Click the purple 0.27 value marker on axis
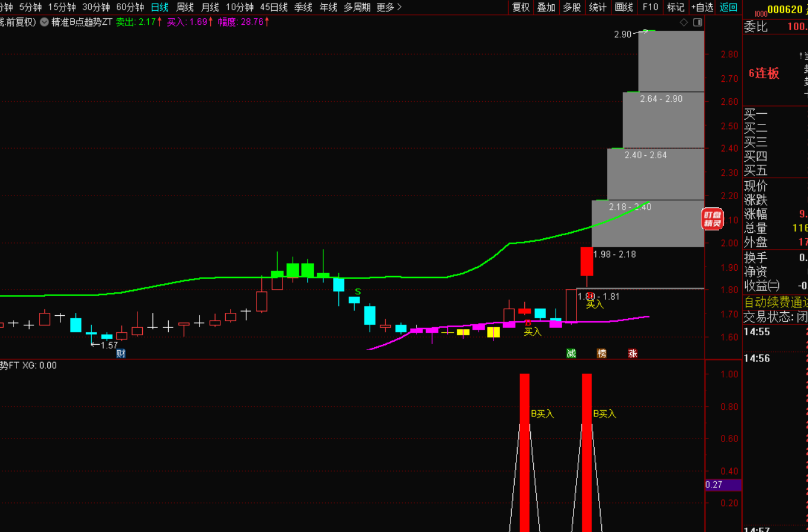The width and height of the screenshot is (808, 532). coord(723,485)
